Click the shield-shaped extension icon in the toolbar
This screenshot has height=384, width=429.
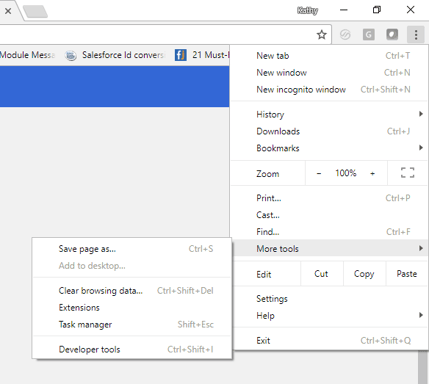click(392, 34)
